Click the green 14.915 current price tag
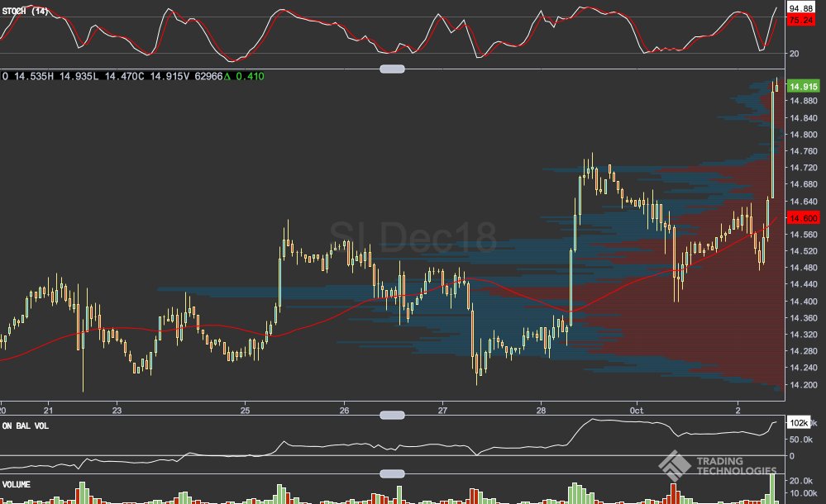 (x=804, y=87)
